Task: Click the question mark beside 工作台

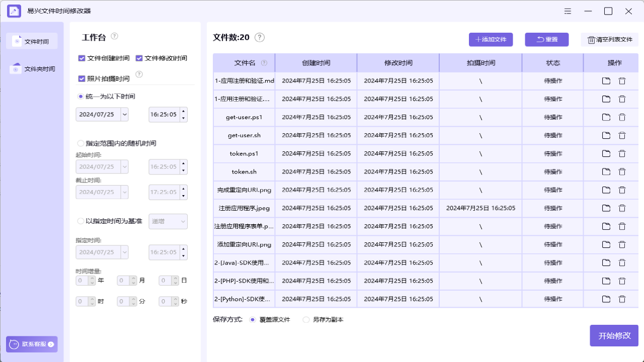Action: coord(115,36)
